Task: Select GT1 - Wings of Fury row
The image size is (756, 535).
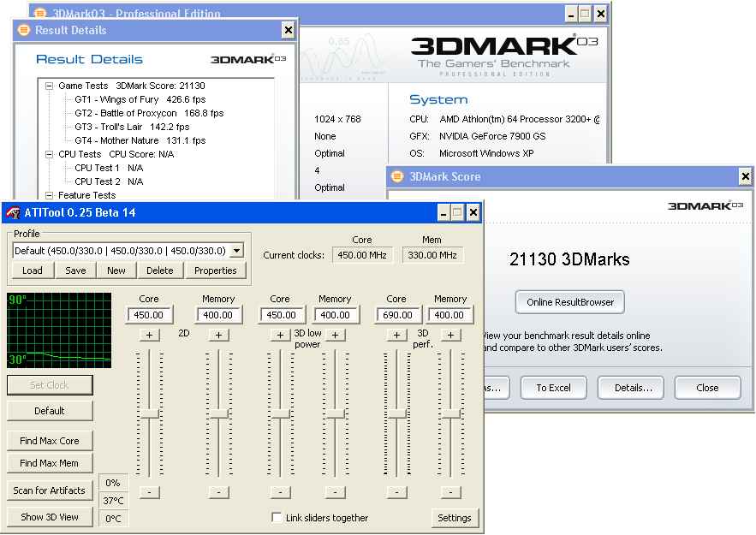Action: click(x=140, y=99)
